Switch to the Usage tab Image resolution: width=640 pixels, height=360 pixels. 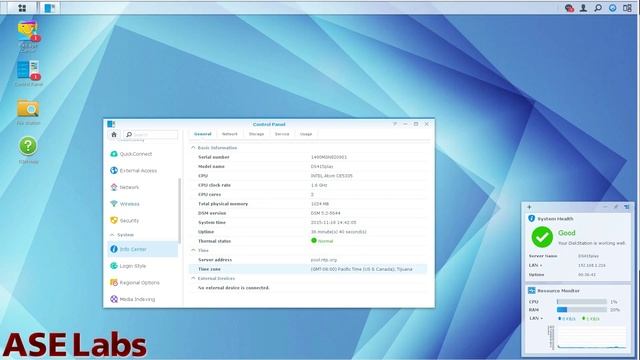tap(306, 134)
